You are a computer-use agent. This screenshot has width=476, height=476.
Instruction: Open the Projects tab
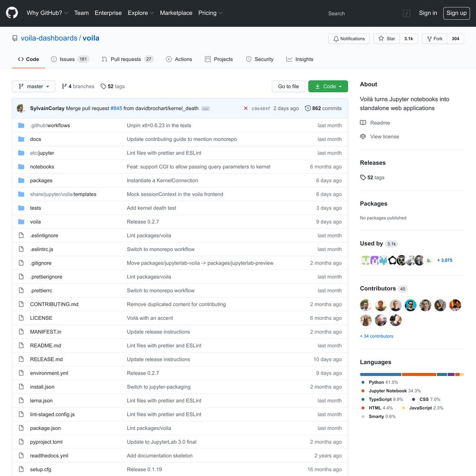coord(219,59)
